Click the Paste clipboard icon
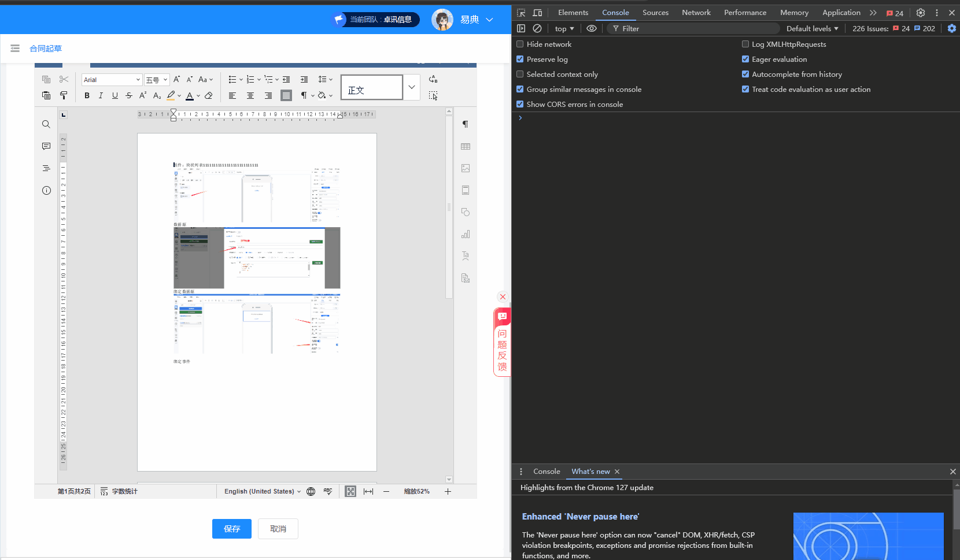Image resolution: width=960 pixels, height=560 pixels. coord(46,95)
